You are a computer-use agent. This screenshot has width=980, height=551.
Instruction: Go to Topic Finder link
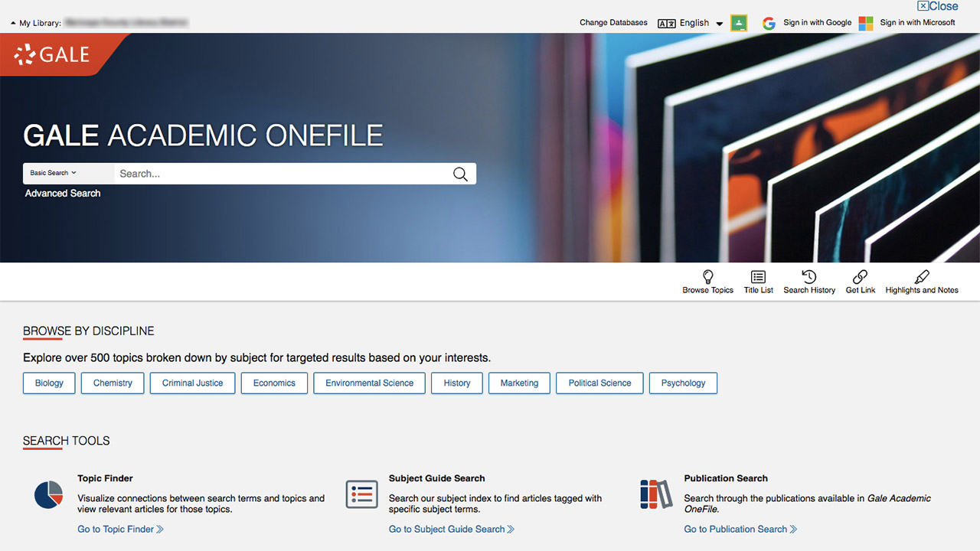tap(120, 529)
